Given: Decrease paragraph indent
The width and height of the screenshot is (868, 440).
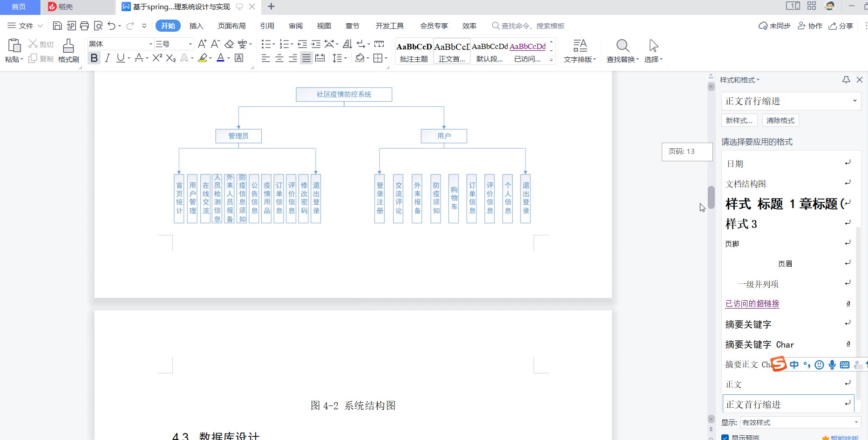Looking at the screenshot, I should click(302, 44).
